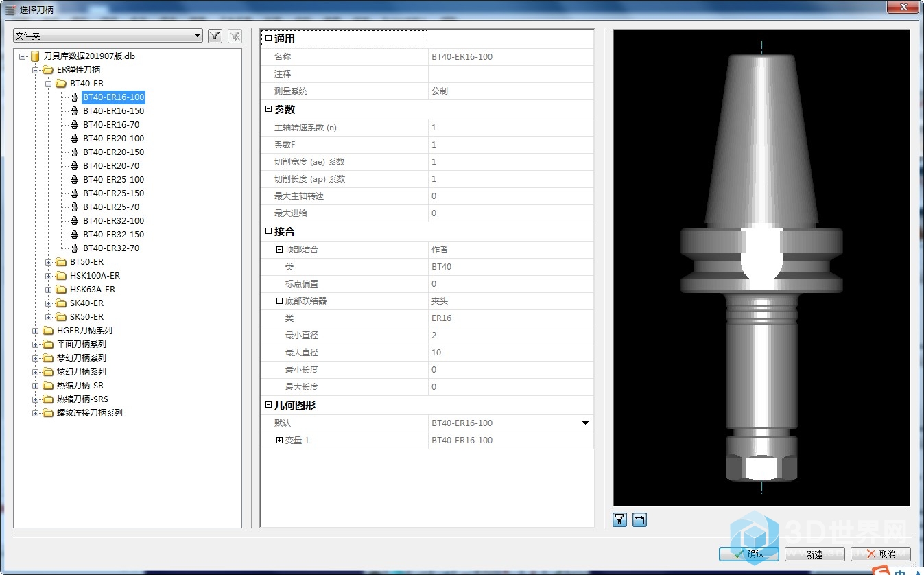Toggle the dimension display icon below preview
The image size is (924, 575).
pyautogui.click(x=639, y=520)
